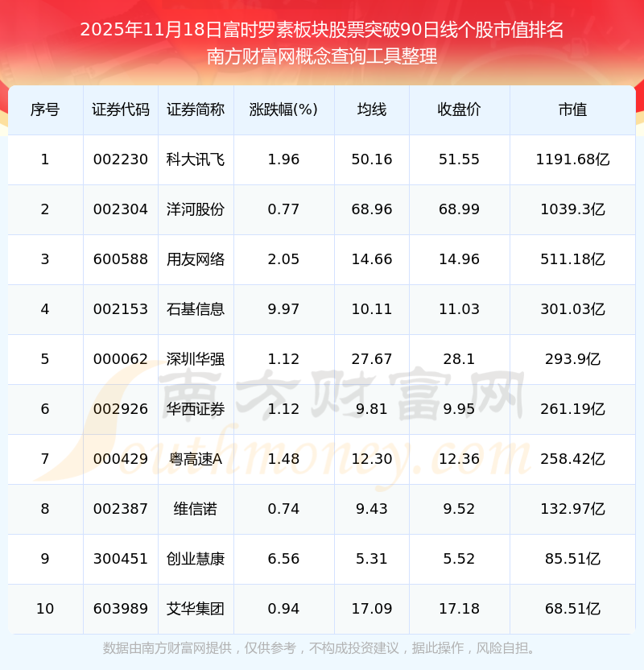Select stock name 粤高速A

click(x=196, y=459)
